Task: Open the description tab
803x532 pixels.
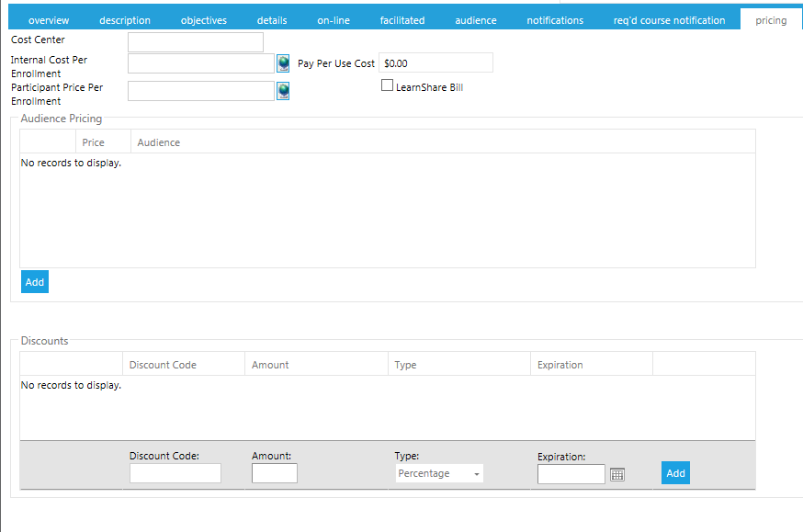Action: pos(125,20)
